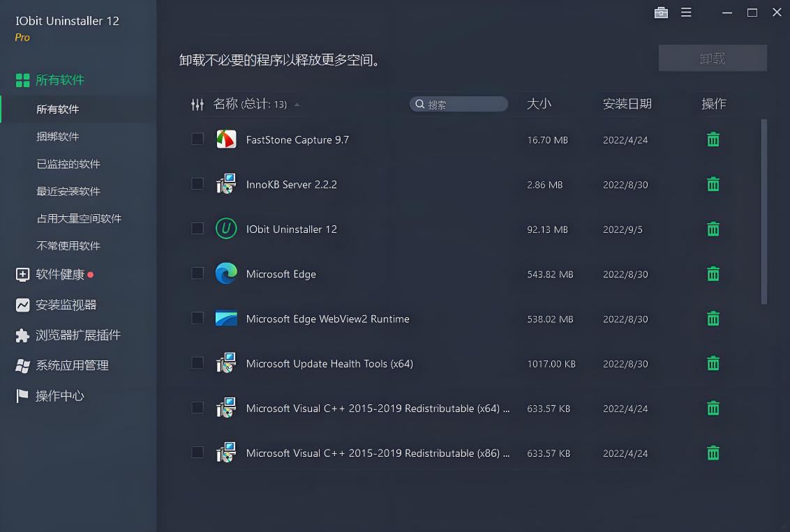Click the trash icon for InnoKB Server 2.2.2

(713, 184)
